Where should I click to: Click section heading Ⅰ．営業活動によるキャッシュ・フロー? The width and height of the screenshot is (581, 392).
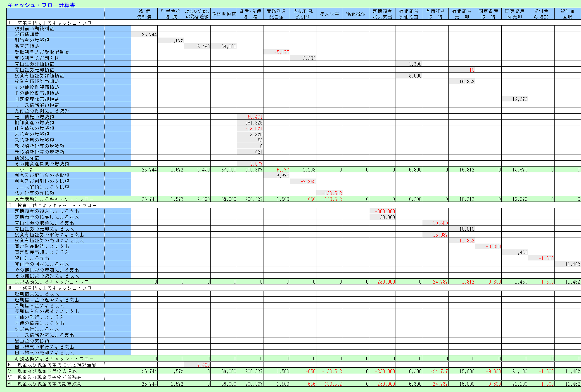[52, 23]
